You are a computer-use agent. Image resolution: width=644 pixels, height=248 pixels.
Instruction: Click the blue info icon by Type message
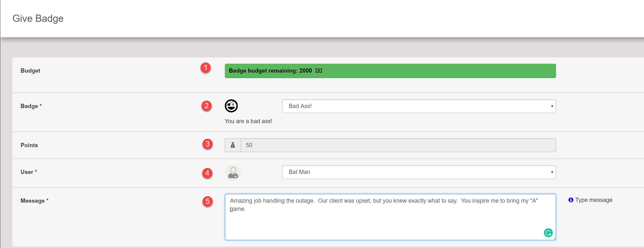571,200
